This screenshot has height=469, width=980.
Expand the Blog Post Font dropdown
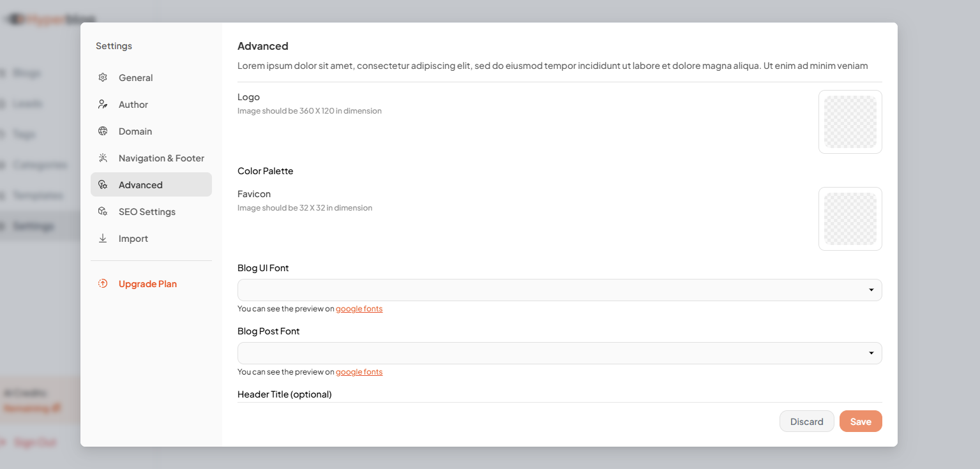[559, 353]
